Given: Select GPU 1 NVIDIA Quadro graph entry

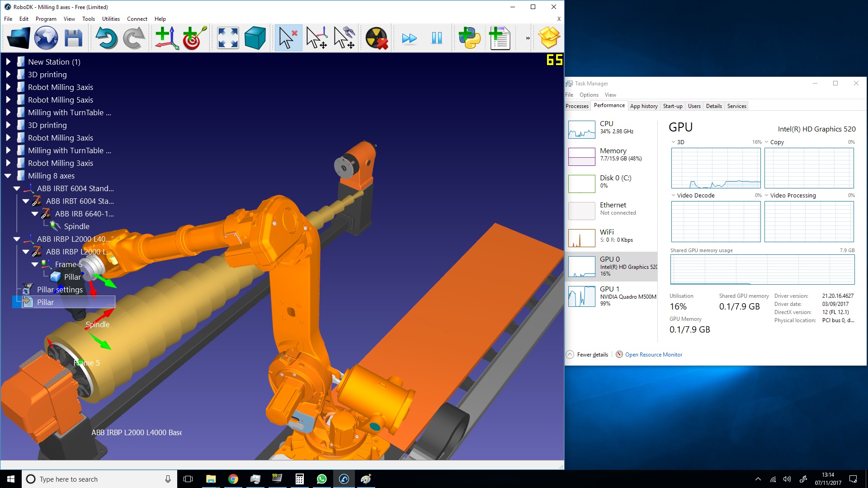Looking at the screenshot, I should coord(611,296).
